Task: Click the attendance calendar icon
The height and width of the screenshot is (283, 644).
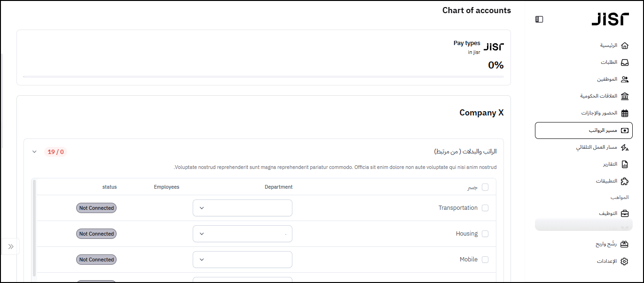Action: (624, 113)
